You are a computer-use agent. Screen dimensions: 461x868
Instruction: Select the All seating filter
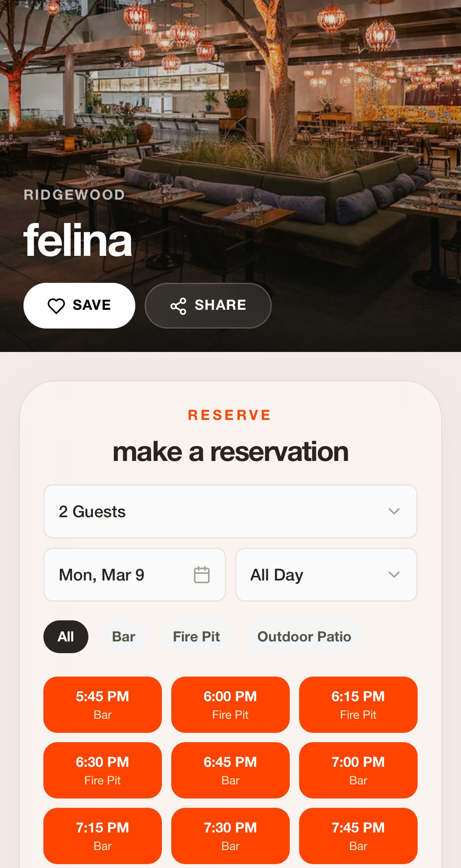(66, 637)
